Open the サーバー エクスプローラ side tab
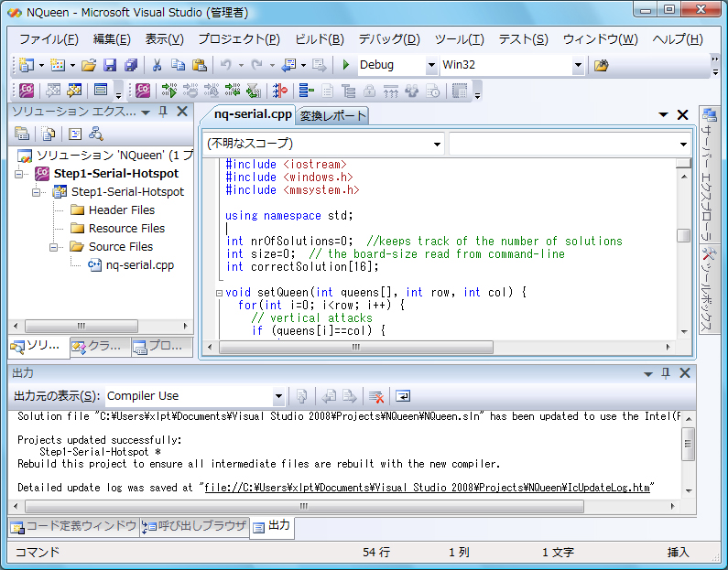Viewport: 728px width, 570px height. click(709, 174)
